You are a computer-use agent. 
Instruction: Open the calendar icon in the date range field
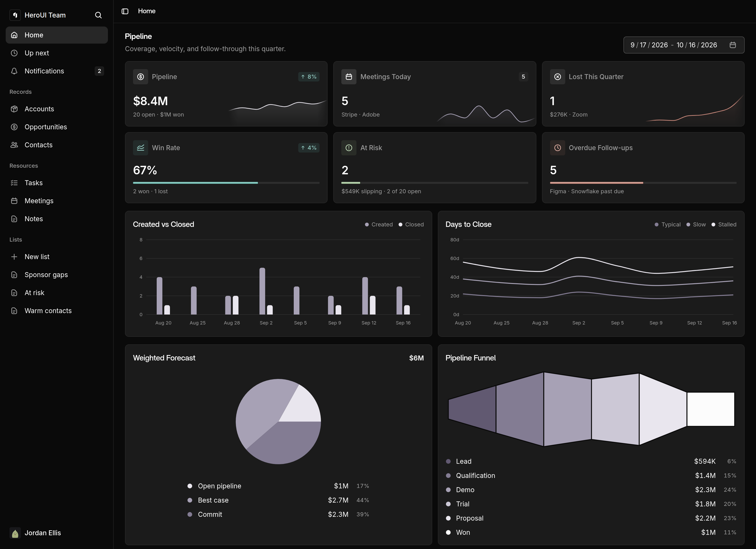pyautogui.click(x=733, y=45)
